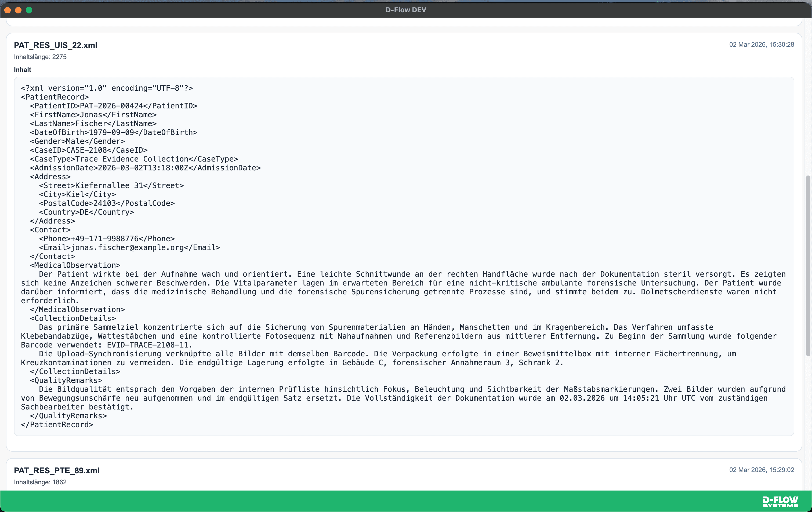
Task: Click the Email jonas.fischer@example.org line
Action: tap(129, 248)
